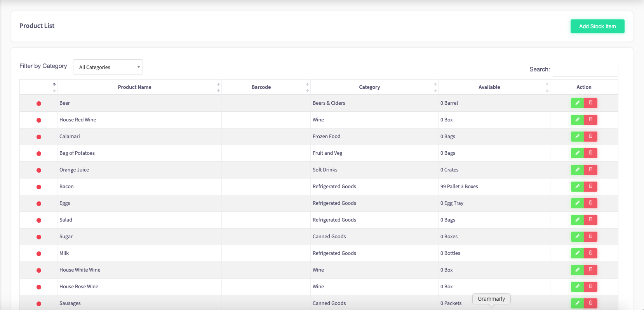Image resolution: width=644 pixels, height=310 pixels.
Task: Click the 'Orange Juice' product name
Action: (x=74, y=170)
